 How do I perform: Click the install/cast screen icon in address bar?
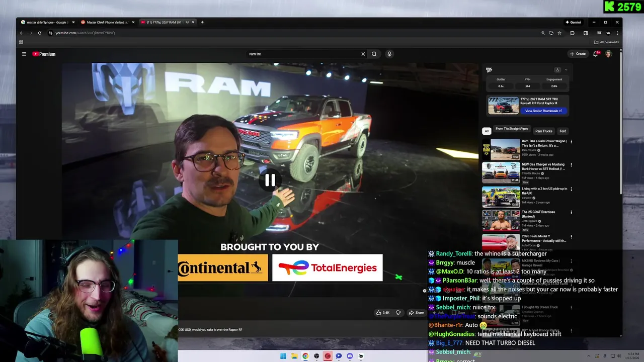(551, 33)
